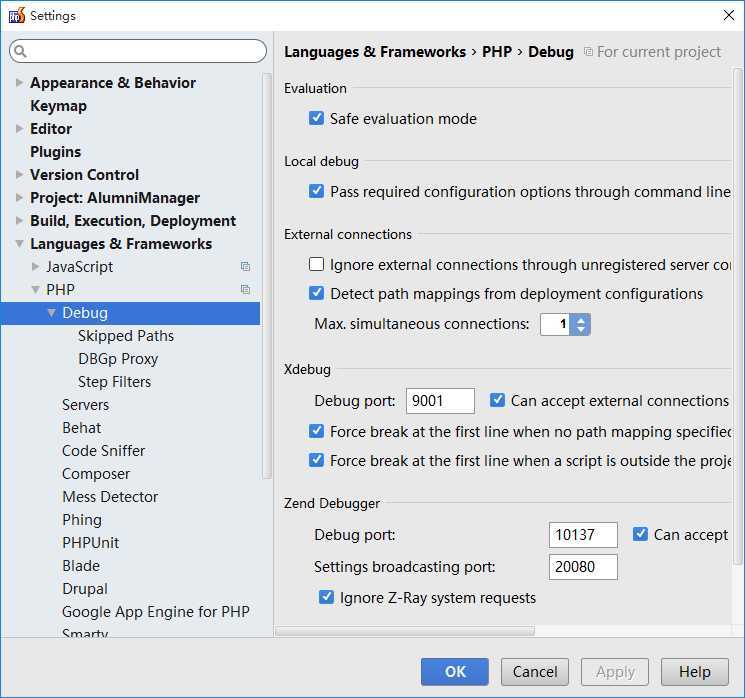Expand Version Control section
Viewport: 745px width, 698px height.
pyautogui.click(x=19, y=174)
